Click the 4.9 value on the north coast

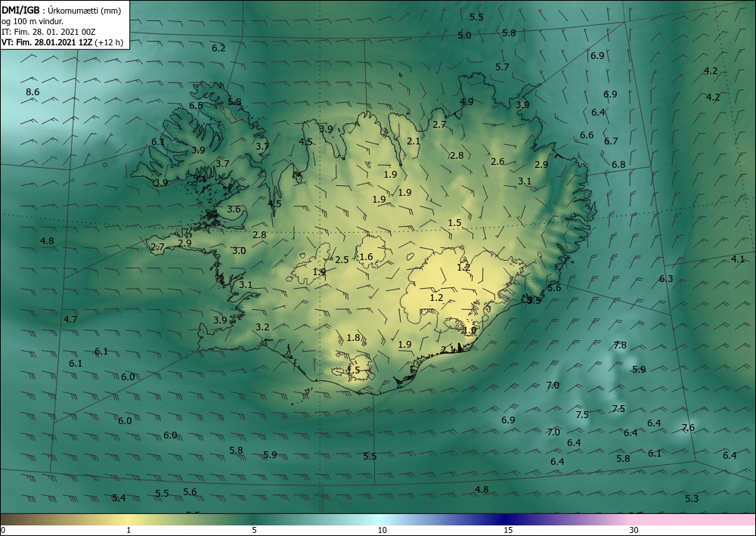(x=466, y=102)
